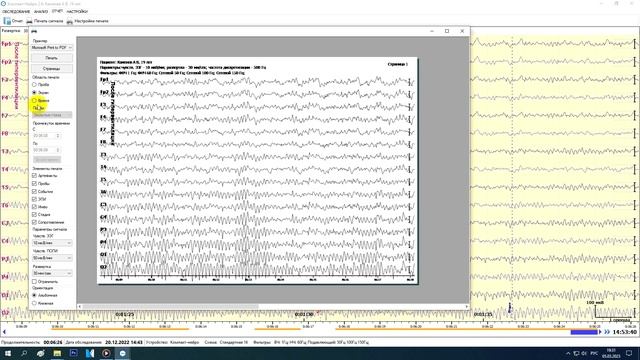Screen dimensions: 640x360
Task: Open the ОБСЛЕДОВАНИЕ menu
Action: tap(16, 11)
